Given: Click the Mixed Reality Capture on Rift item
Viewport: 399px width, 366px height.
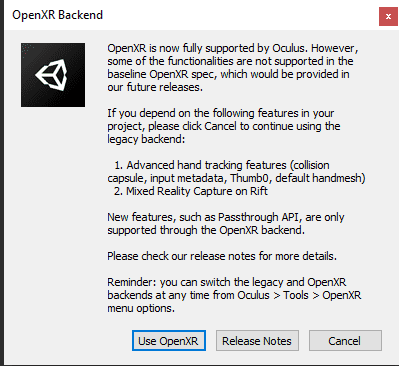Looking at the screenshot, I should [191, 191].
